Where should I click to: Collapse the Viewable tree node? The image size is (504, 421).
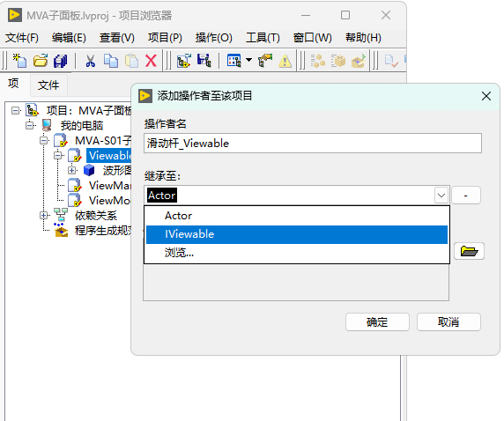point(58,156)
